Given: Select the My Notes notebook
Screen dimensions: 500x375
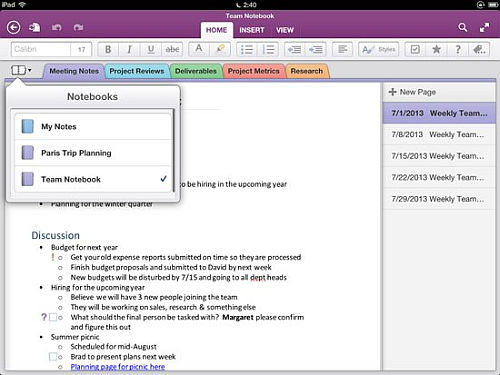Looking at the screenshot, I should 93,127.
